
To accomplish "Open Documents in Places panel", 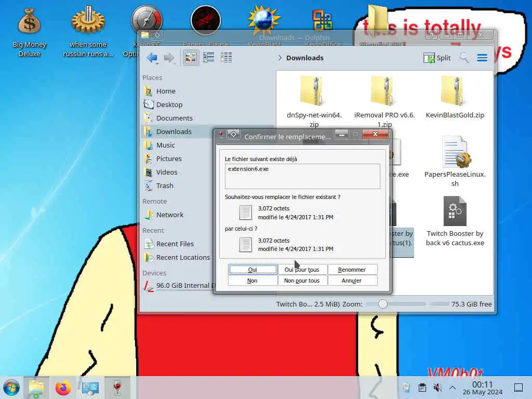I will (176, 118).
